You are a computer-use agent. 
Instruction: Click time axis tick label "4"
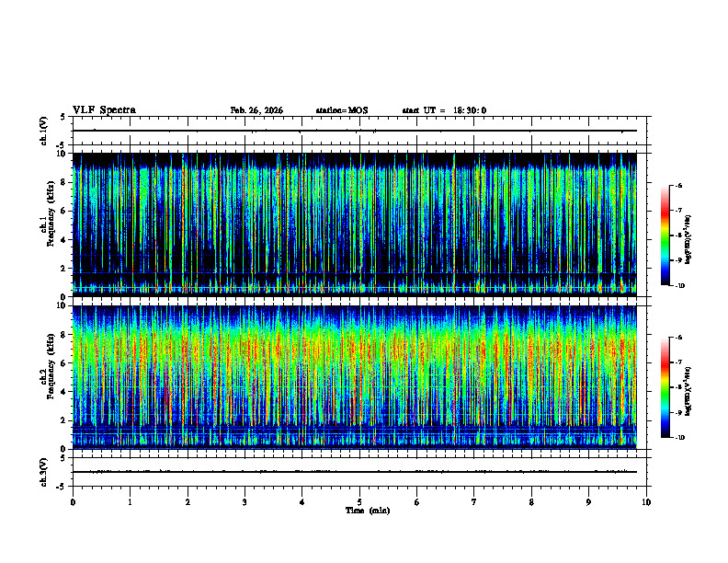click(x=302, y=502)
